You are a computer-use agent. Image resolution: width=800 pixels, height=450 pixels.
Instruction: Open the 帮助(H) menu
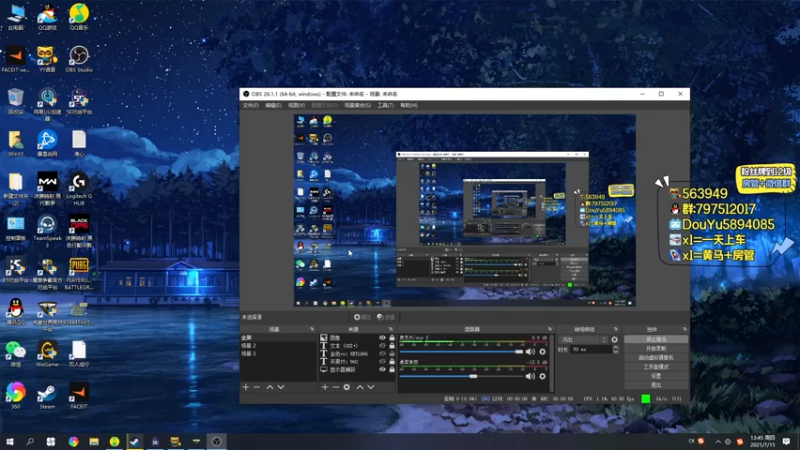point(409,105)
